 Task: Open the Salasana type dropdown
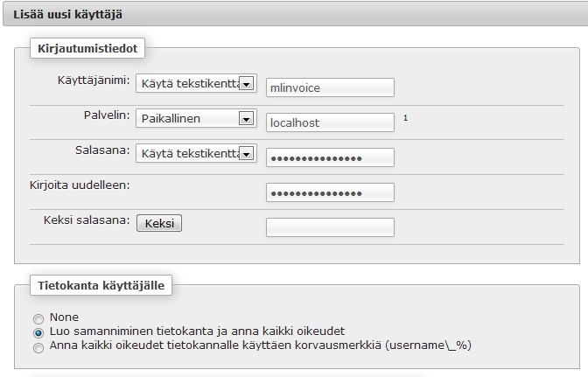click(196, 153)
